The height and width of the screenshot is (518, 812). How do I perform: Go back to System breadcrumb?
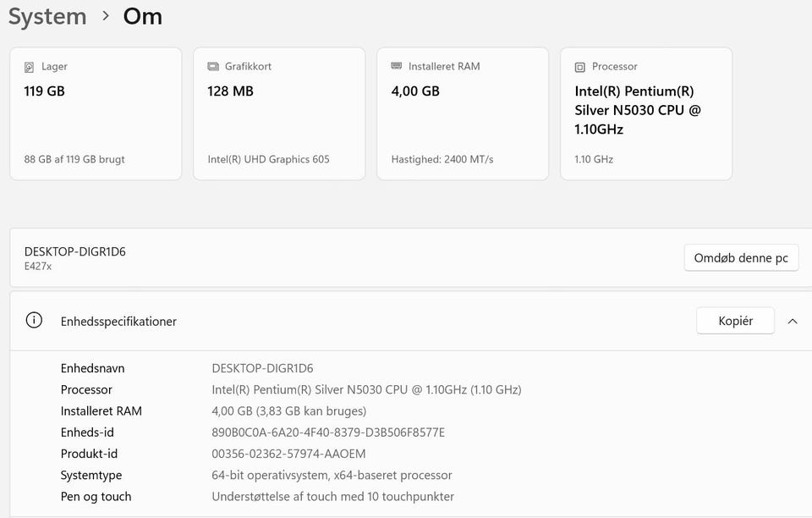click(47, 16)
